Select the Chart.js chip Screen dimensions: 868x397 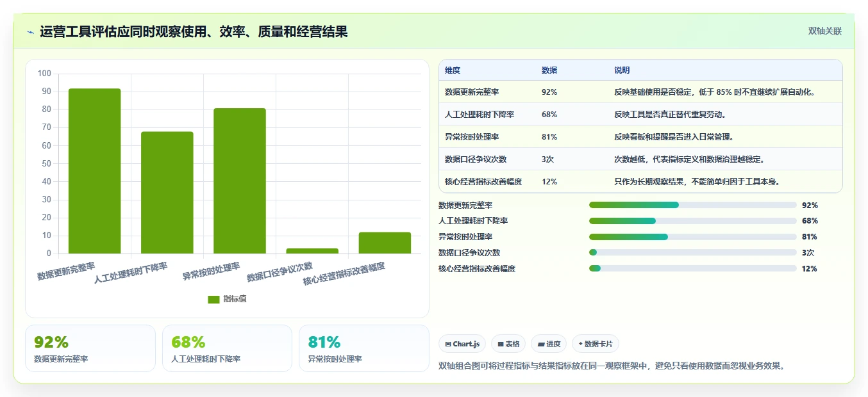click(462, 344)
